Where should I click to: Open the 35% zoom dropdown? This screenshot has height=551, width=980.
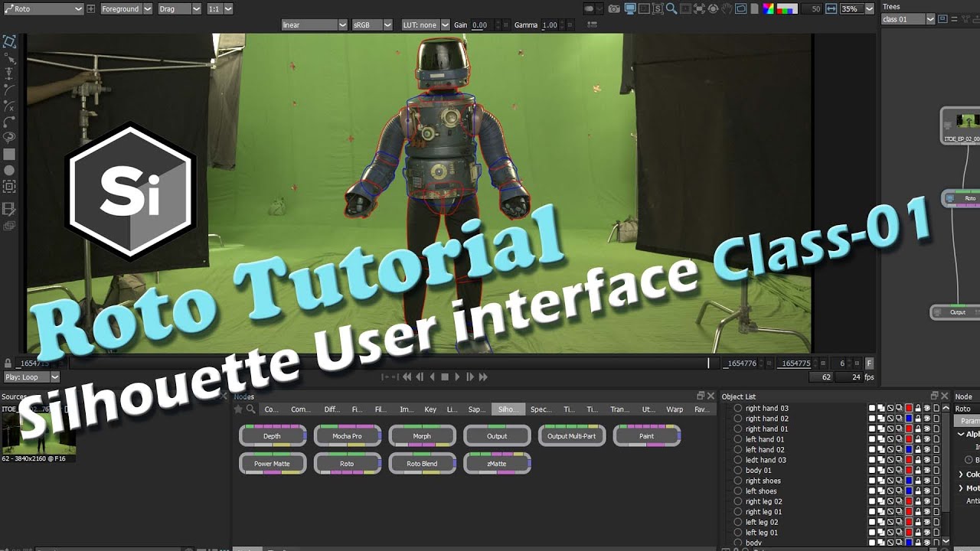[858, 9]
